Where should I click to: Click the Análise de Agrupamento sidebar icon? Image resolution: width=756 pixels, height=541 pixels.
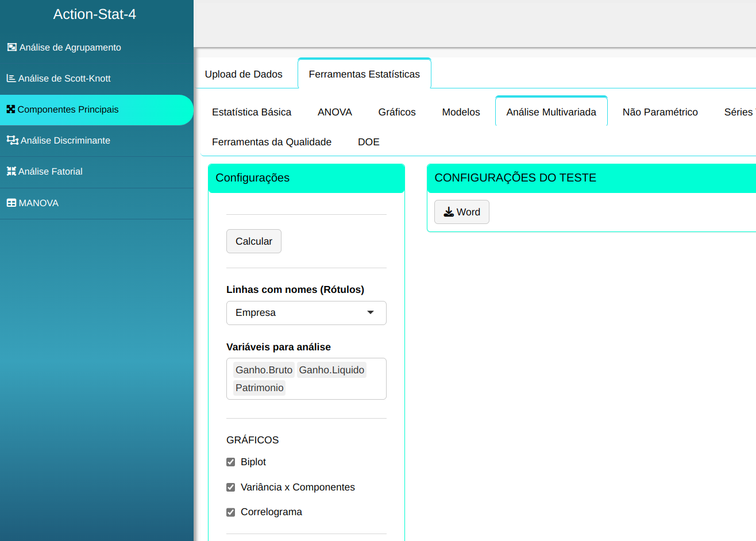[11, 47]
